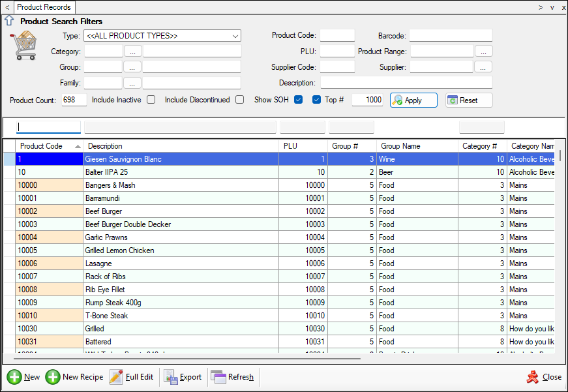This screenshot has height=392, width=568.
Task: Click the New Recipe green plus icon
Action: tap(53, 377)
